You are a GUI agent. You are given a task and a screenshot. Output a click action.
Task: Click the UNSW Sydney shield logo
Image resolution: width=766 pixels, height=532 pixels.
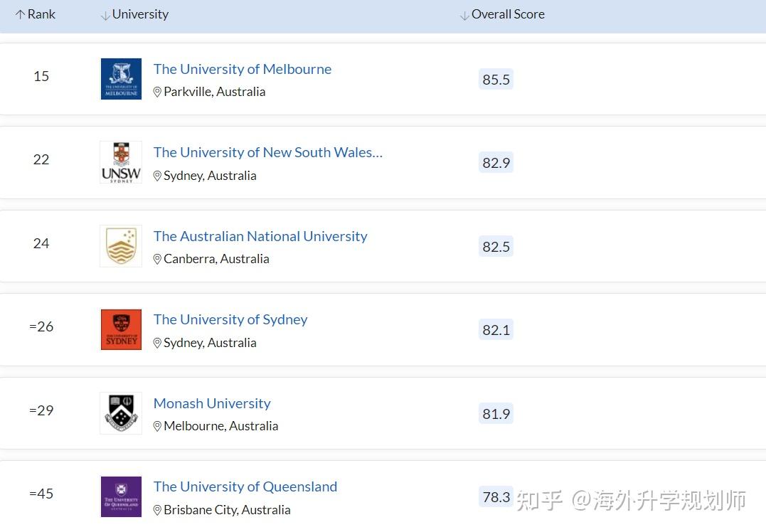[x=121, y=161]
